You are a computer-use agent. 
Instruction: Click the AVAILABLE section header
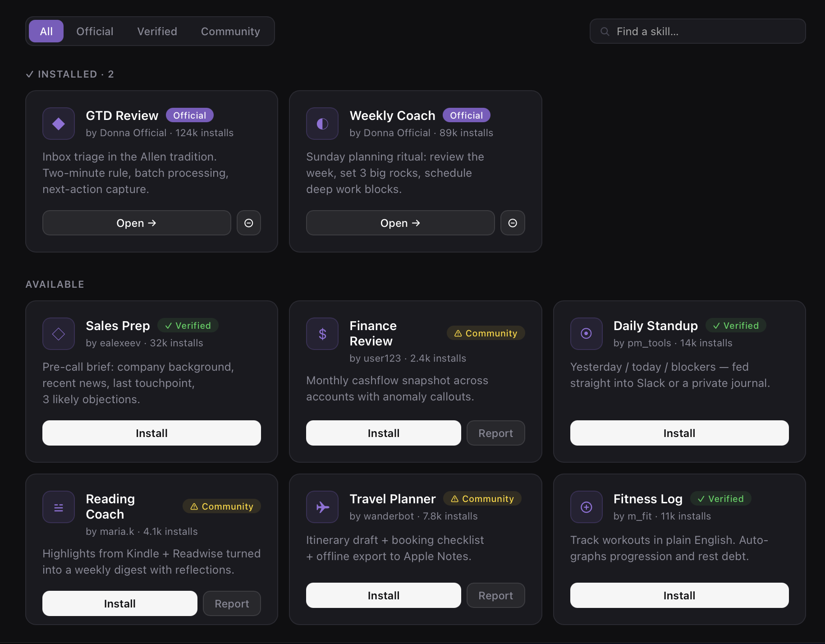[x=55, y=284]
